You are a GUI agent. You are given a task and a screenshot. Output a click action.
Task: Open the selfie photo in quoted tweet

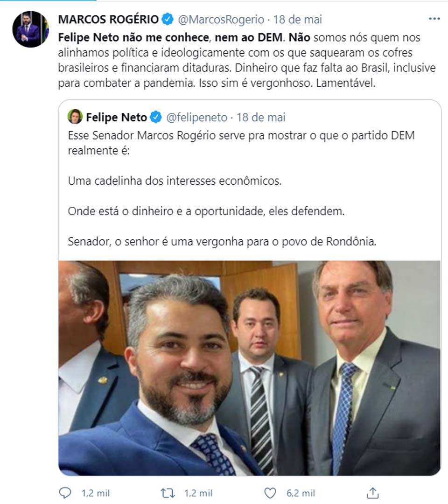[x=249, y=368]
